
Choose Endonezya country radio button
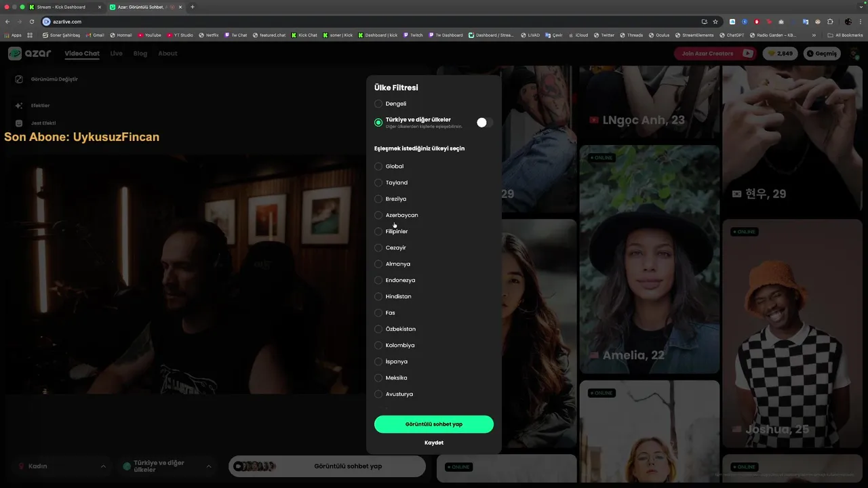378,280
